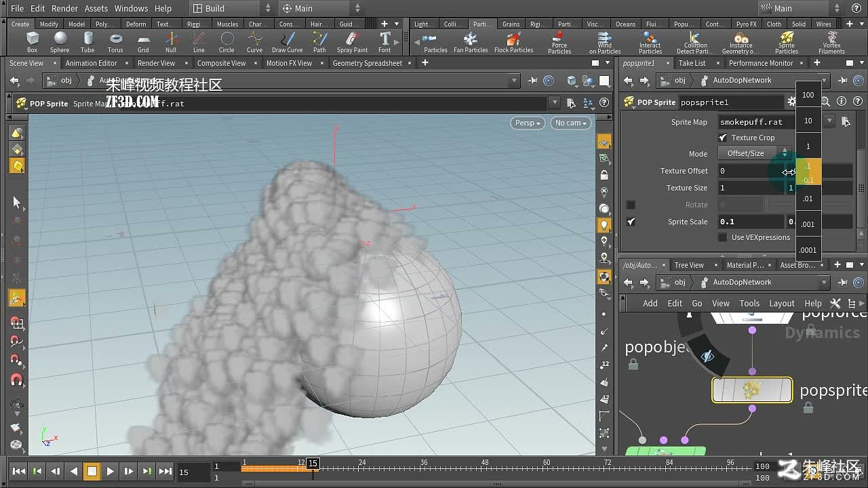Click the Add menu in network editor
Viewport: 868px width, 488px height.
650,303
